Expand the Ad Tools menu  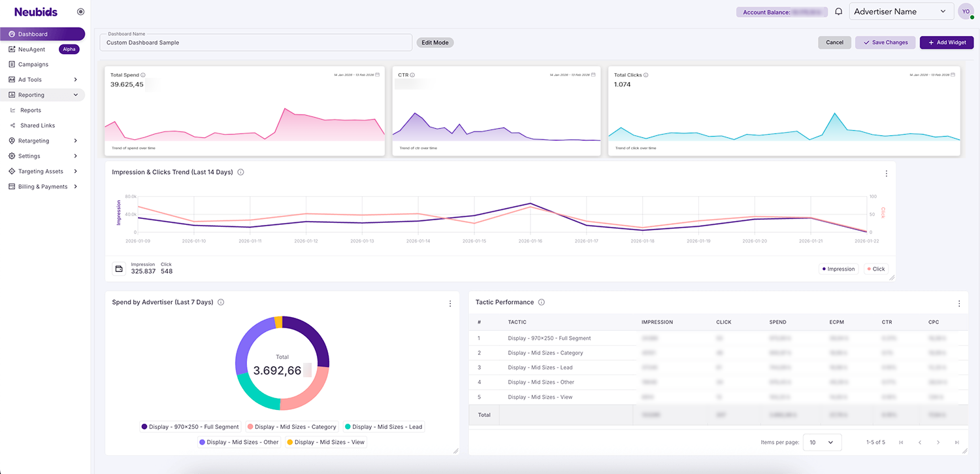[29, 79]
